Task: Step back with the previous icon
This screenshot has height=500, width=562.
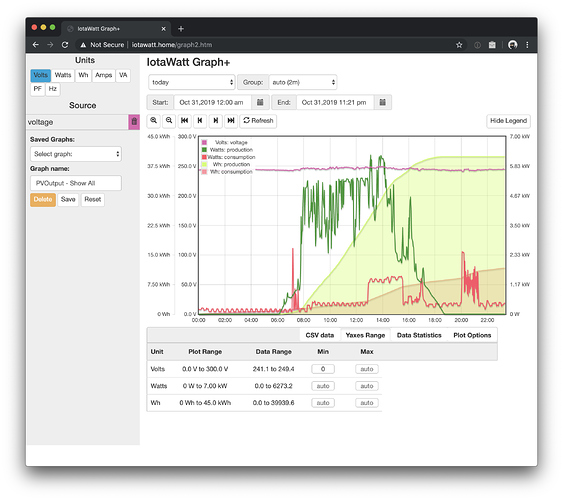Action: (x=200, y=121)
